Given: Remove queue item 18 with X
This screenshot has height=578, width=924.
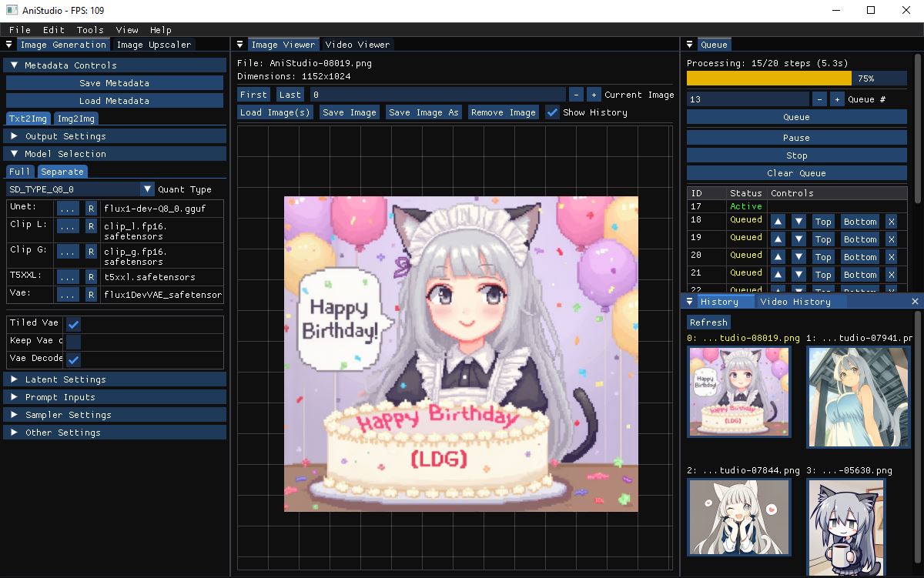Looking at the screenshot, I should [891, 222].
